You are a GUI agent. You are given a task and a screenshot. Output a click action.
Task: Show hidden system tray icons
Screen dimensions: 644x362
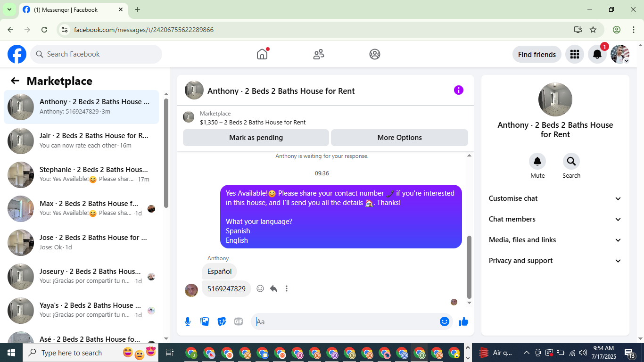(x=526, y=353)
